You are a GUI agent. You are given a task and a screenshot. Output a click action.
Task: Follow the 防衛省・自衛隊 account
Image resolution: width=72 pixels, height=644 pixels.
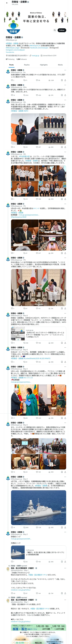[x=62, y=30]
